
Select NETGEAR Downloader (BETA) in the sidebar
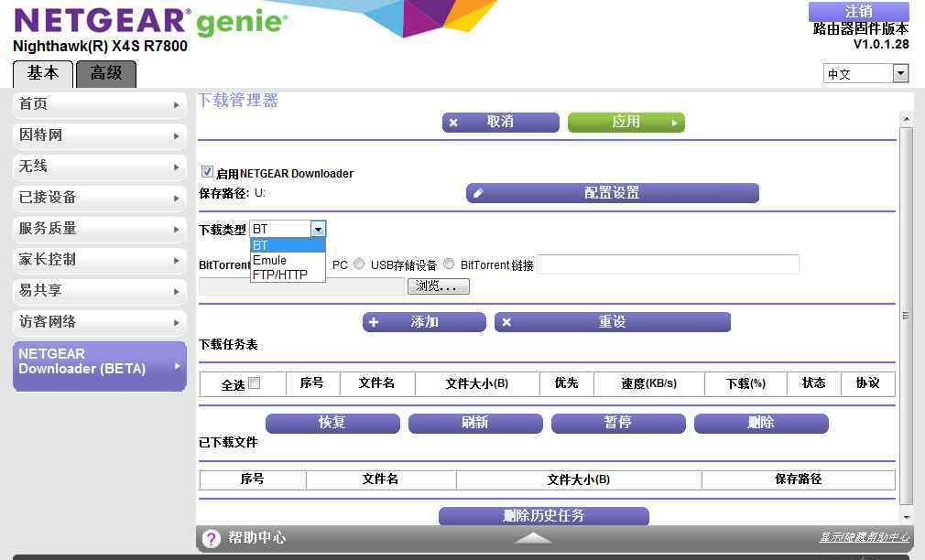pyautogui.click(x=99, y=366)
